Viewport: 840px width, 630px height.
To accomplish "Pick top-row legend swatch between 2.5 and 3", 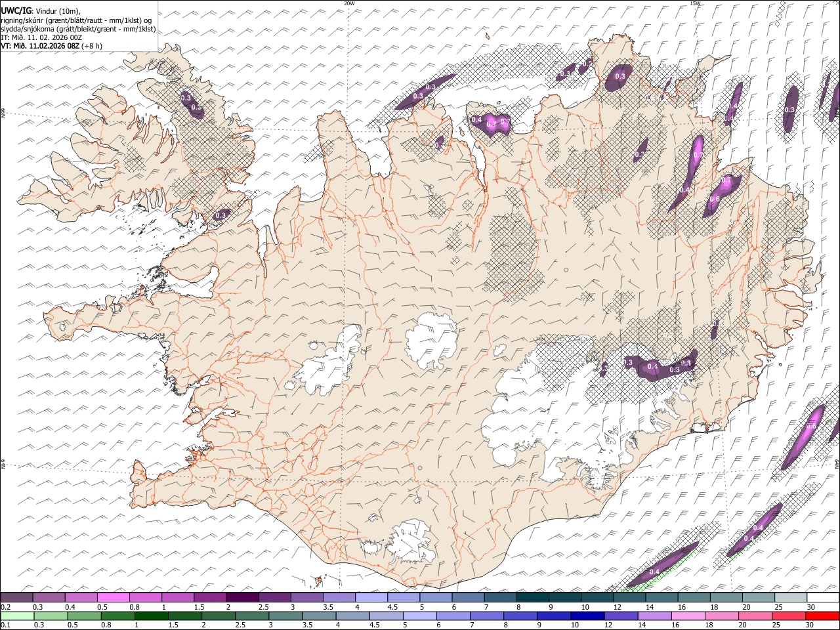I will pyautogui.click(x=274, y=598).
